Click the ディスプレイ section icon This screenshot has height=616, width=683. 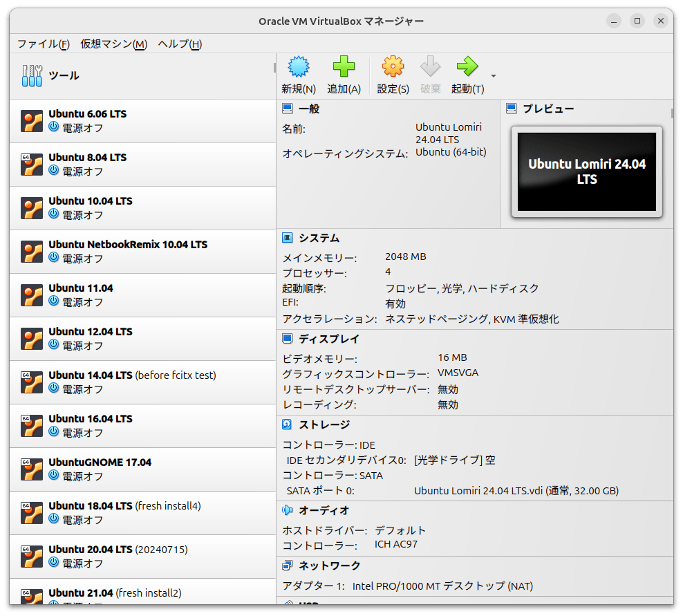(x=288, y=339)
